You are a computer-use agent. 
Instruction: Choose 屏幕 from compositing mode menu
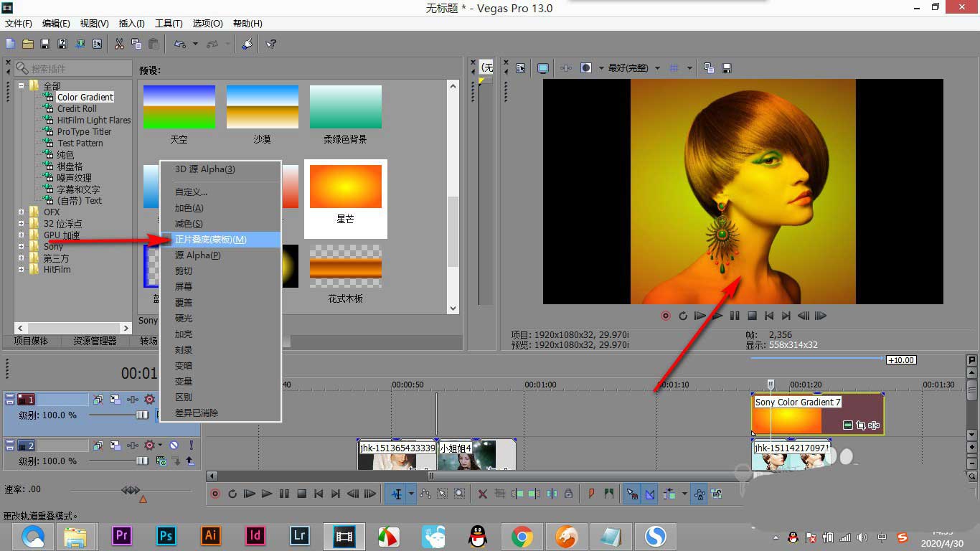click(x=220, y=287)
